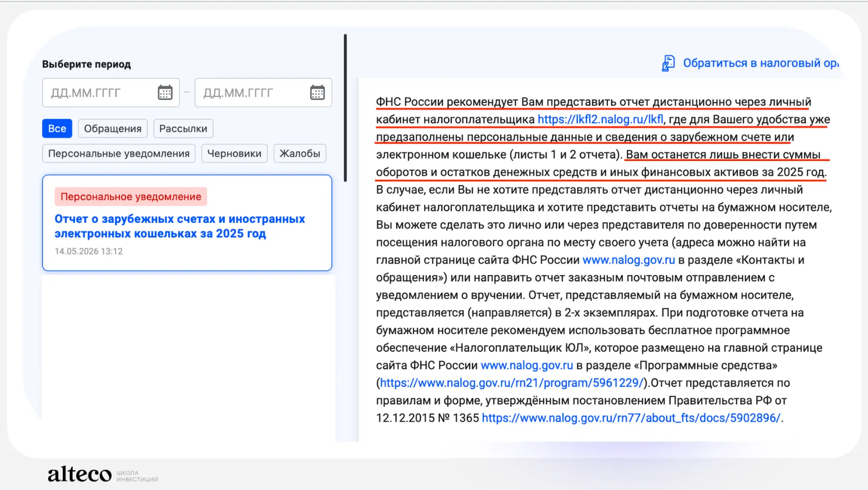
Task: Select the Обращения filter tab
Action: point(112,128)
